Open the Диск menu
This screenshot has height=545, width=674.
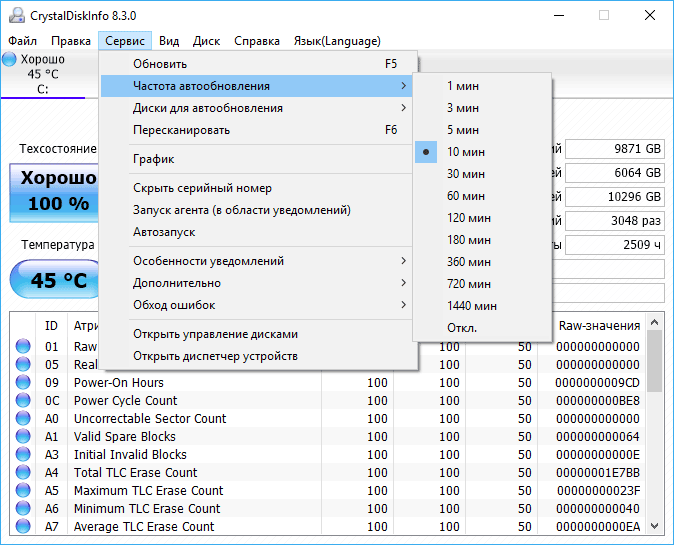[x=206, y=41]
